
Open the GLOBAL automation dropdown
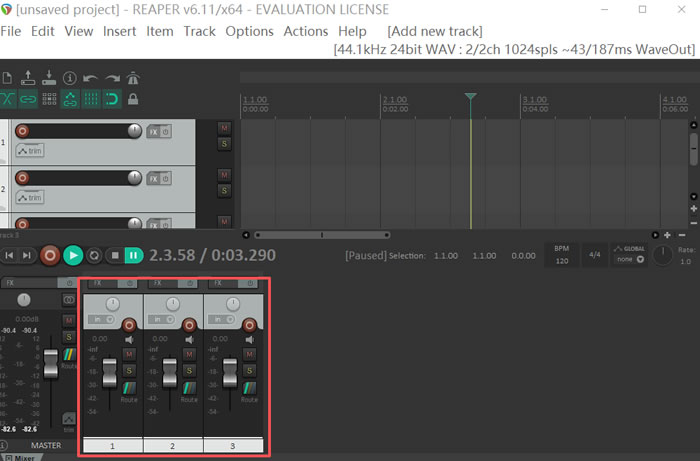[x=629, y=254]
